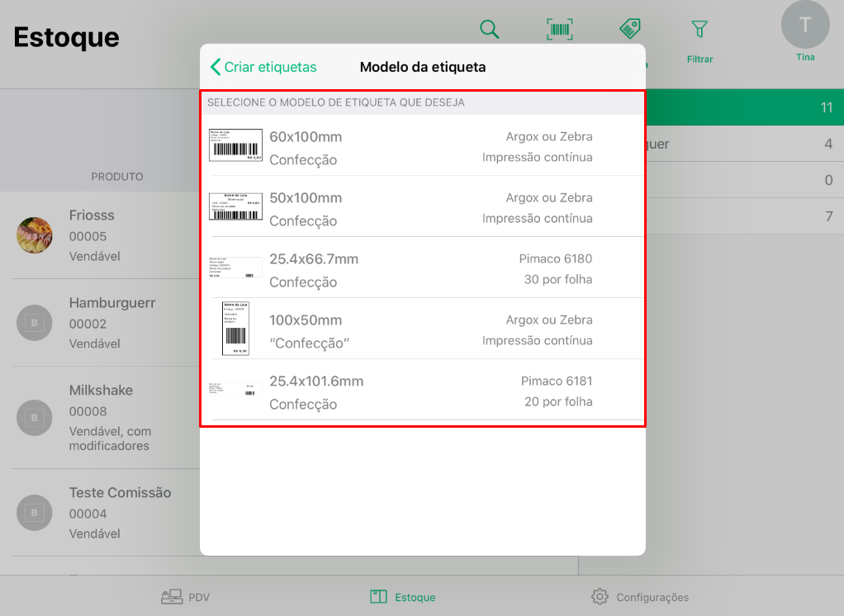Click the 60x100mm label preview thumbnail
844x616 pixels.
pos(235,145)
